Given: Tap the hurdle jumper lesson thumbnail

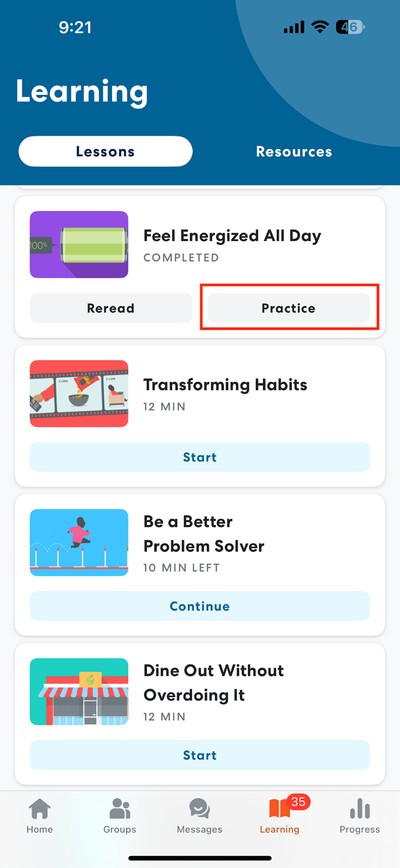Looking at the screenshot, I should click(x=79, y=542).
